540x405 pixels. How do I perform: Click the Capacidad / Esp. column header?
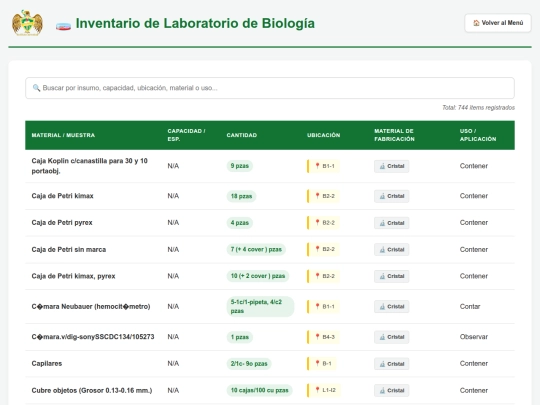point(186,135)
